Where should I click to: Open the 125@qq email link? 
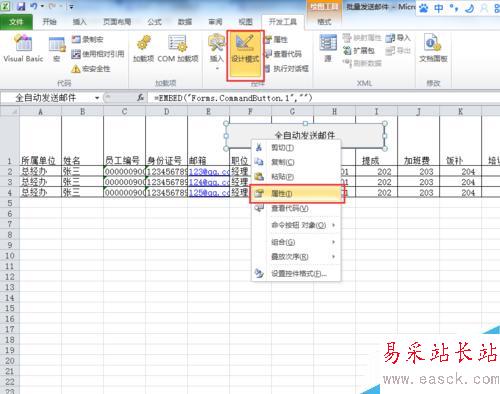coord(209,193)
